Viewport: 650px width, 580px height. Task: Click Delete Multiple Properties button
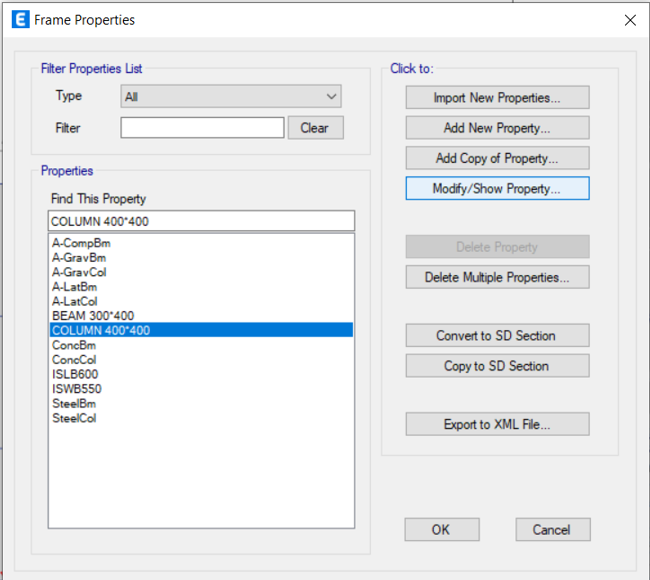[x=497, y=277]
